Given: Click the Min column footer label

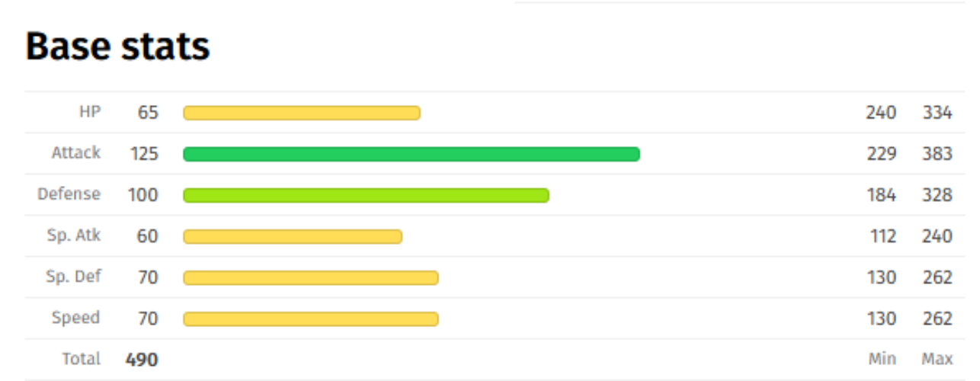Looking at the screenshot, I should [x=882, y=359].
